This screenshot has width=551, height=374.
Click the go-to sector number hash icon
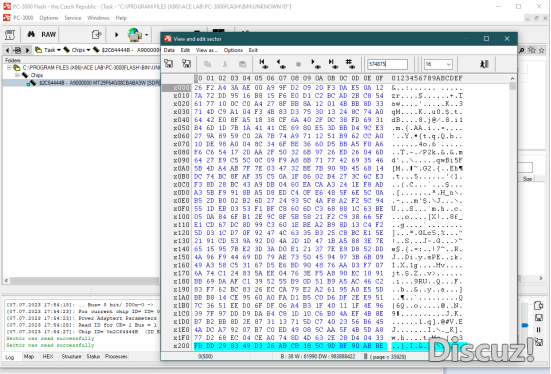pos(349,64)
